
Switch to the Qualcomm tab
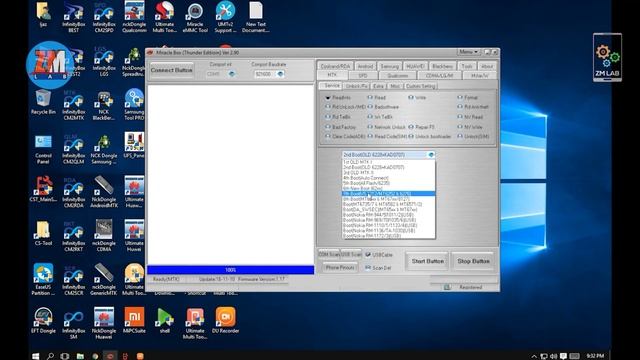(398, 76)
